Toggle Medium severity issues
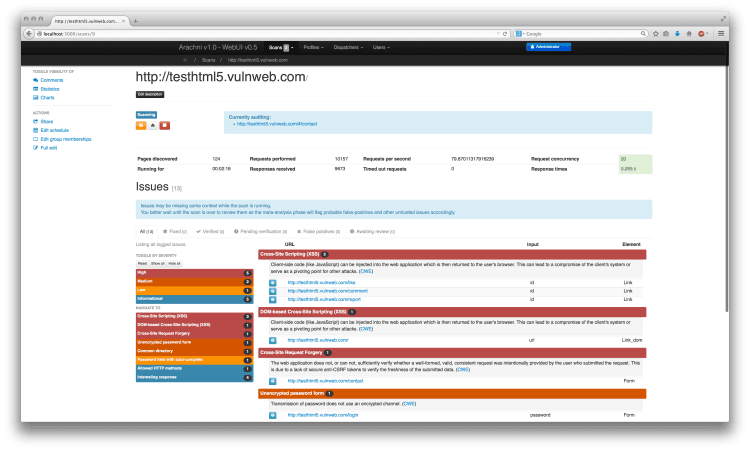The height and width of the screenshot is (450, 750). [x=194, y=282]
